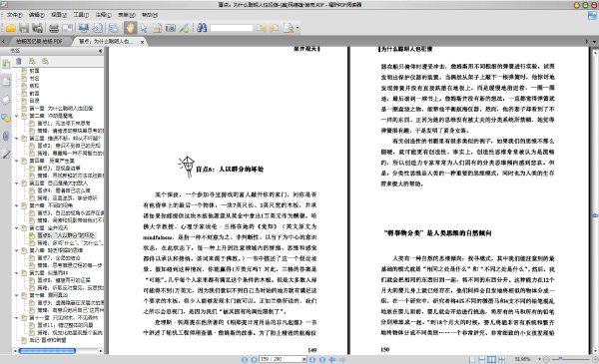
Task: Open the page number dropdown
Action: tap(304, 359)
